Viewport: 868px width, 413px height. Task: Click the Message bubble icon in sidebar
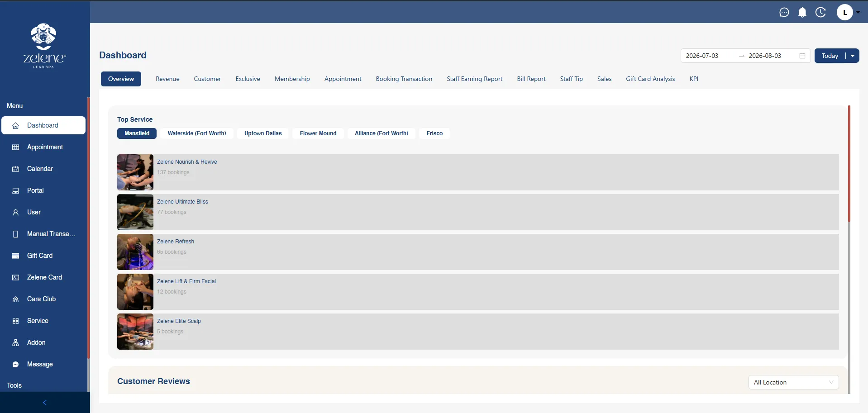coord(16,365)
